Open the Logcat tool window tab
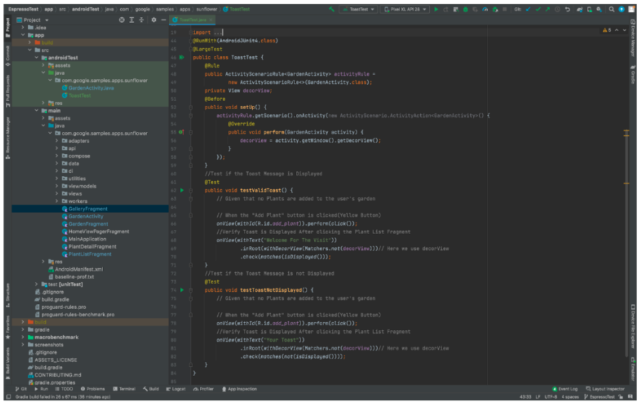Image resolution: width=640 pixels, height=405 pixels. coord(176,389)
